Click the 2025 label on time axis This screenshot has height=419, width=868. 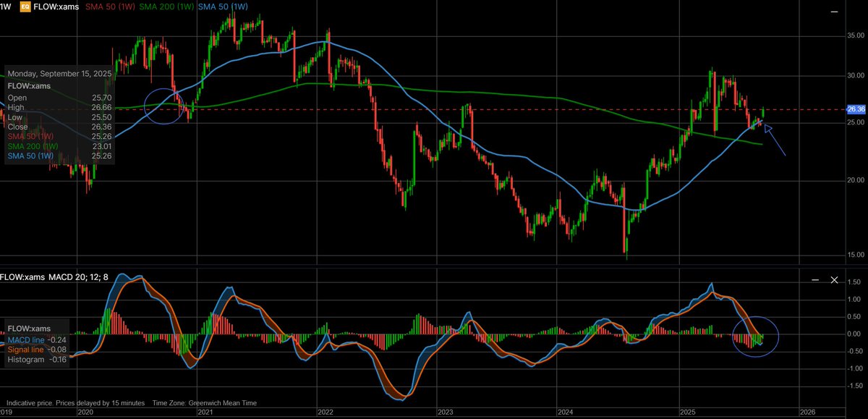(687, 411)
